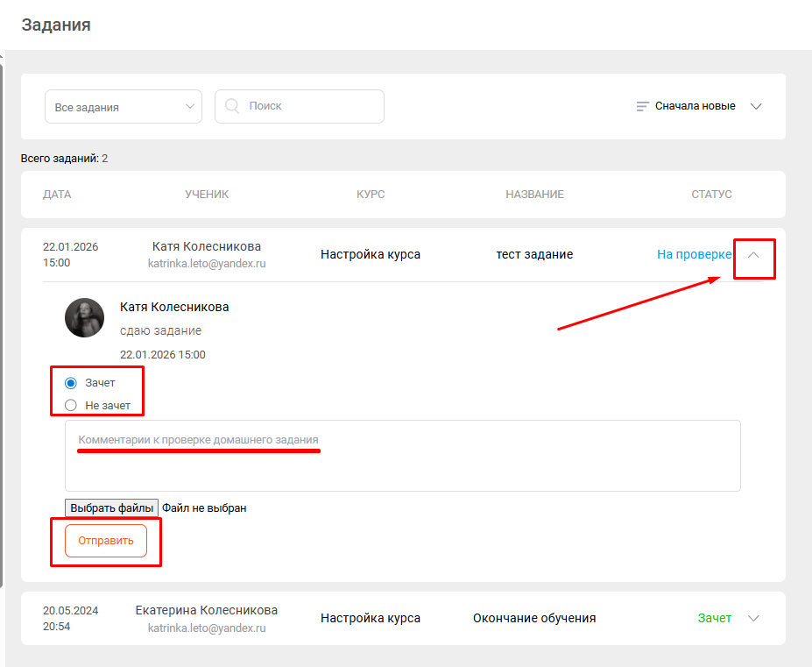Click Катя Колесникова's avatar photo

pos(85,317)
